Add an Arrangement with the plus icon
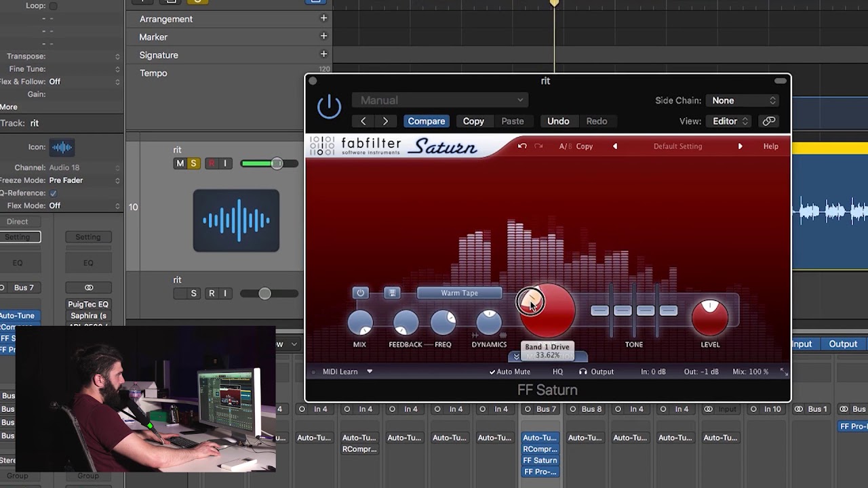Viewport: 868px width, 488px height. click(323, 18)
